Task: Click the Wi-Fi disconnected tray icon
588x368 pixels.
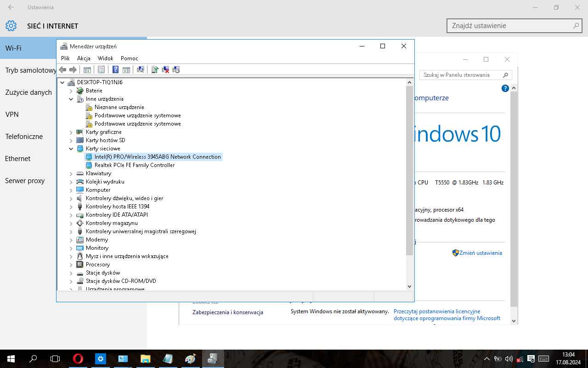Action: 520,359
